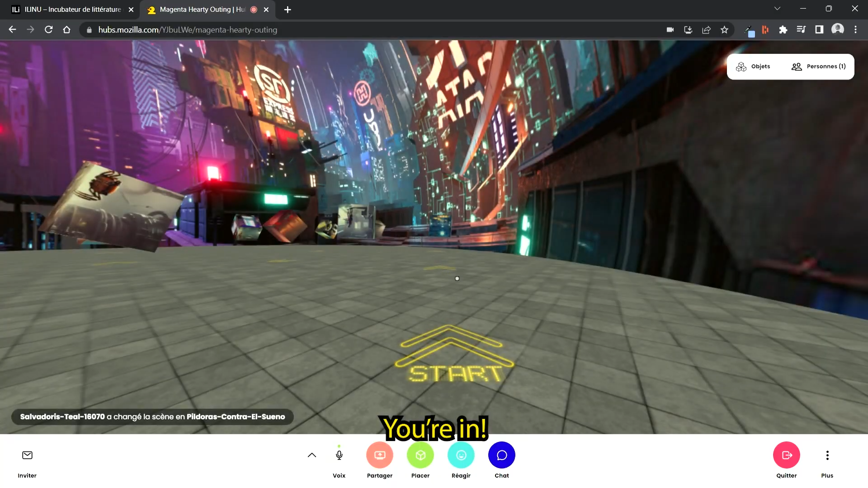
Task: Click the Quitter leave room button
Action: 787,455
